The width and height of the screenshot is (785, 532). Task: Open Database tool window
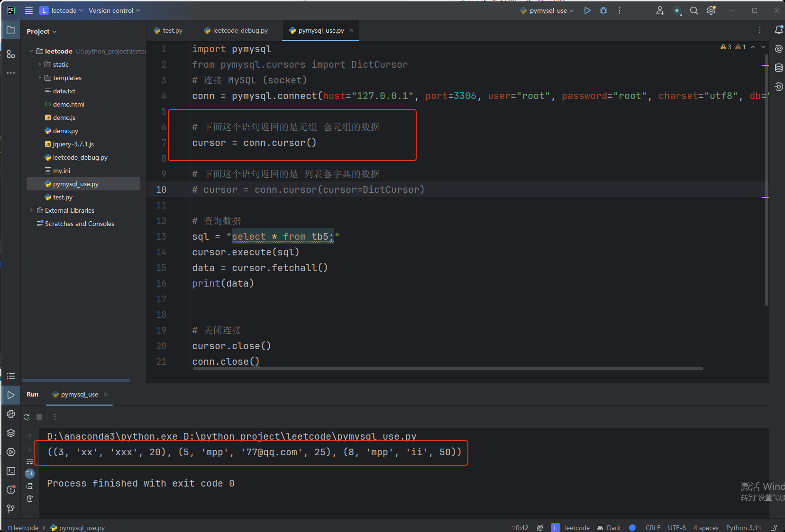coord(778,68)
